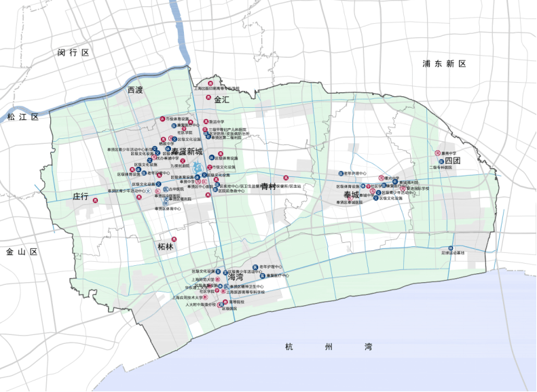This screenshot has height=392, width=537.
Task: Select the blue icon beside 四团 label
Action: [x=441, y=161]
